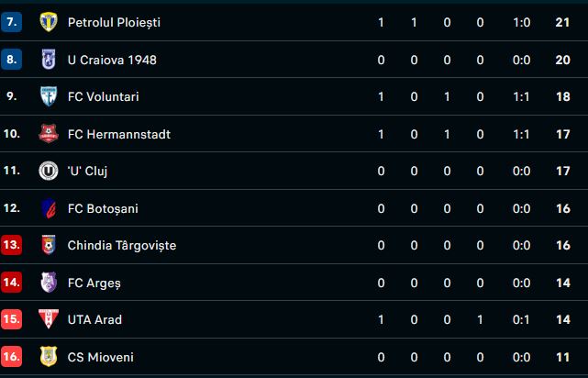Click UTA Arad's 0:1 goals score
This screenshot has width=588, height=378.
pos(521,319)
